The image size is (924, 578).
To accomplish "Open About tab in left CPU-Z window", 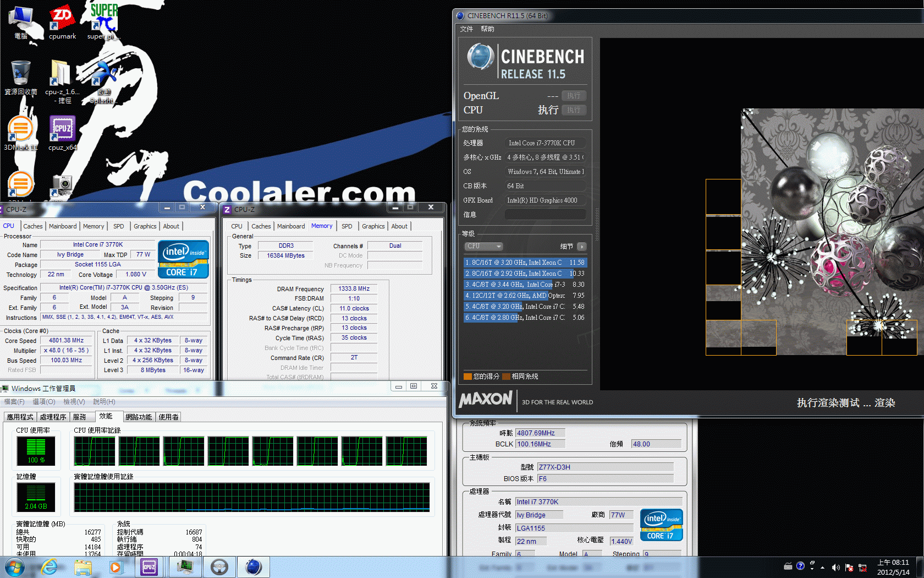I will (x=171, y=226).
